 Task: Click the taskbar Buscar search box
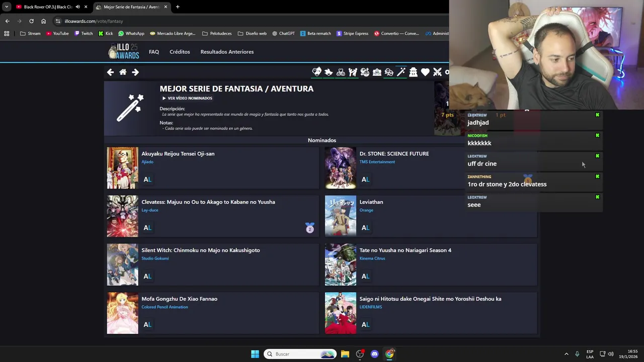tap(300, 354)
